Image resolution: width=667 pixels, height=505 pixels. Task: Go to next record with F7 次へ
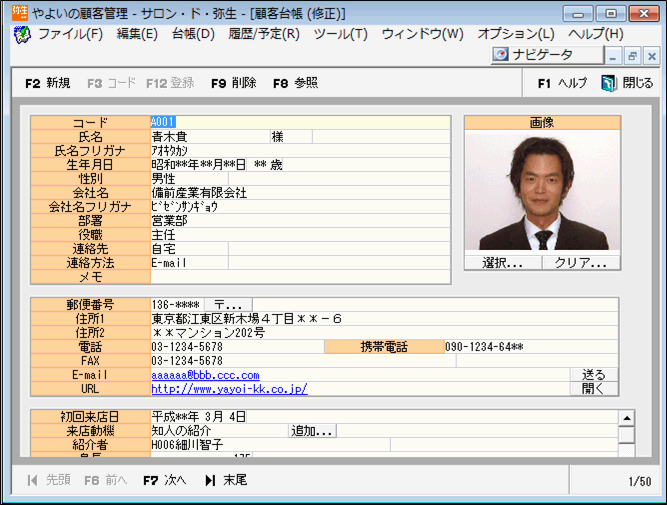pos(164,480)
